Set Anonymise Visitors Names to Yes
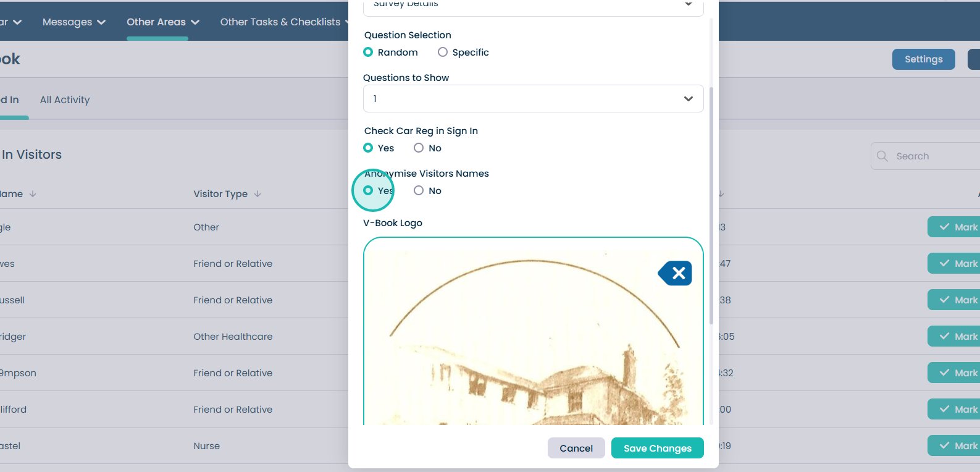Screen dimensions: 980x472 pos(368,191)
